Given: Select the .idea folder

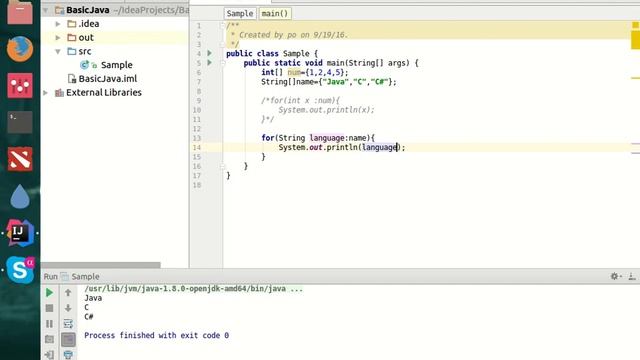Looking at the screenshot, I should pos(89,24).
